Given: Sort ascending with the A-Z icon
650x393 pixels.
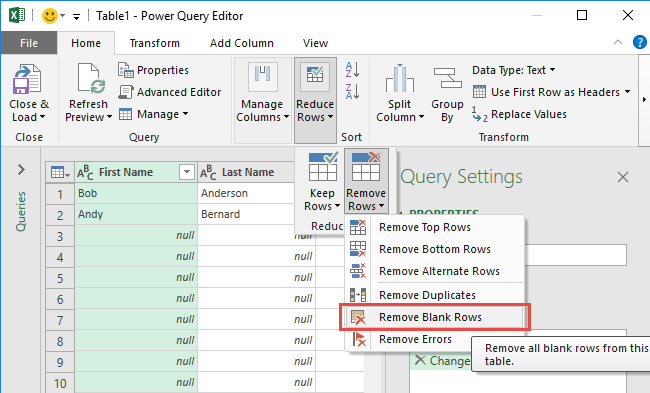Looking at the screenshot, I should tap(352, 70).
